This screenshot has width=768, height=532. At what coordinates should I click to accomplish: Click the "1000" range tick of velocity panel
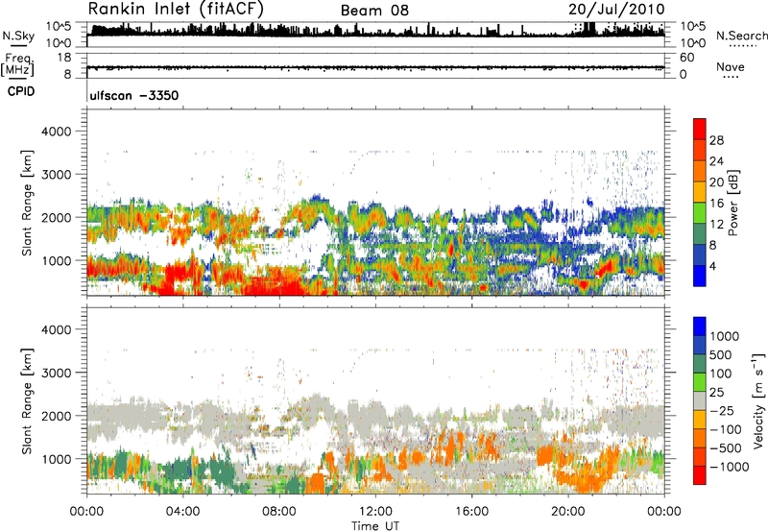[x=56, y=459]
